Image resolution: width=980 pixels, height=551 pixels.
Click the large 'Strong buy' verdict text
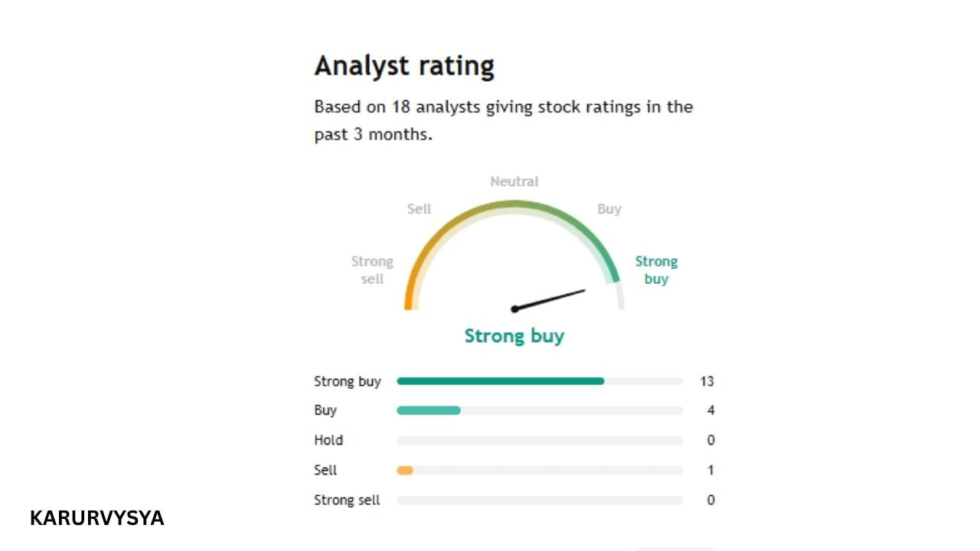pos(514,336)
